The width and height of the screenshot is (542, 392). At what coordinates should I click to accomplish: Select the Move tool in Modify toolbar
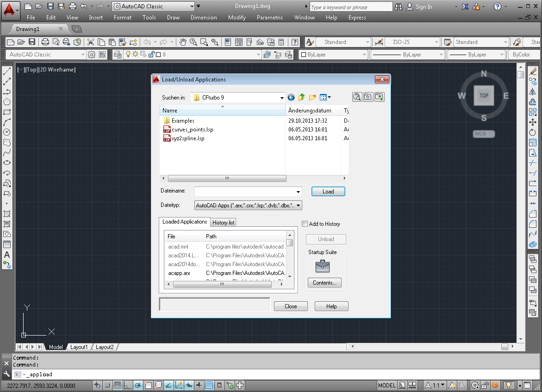click(x=533, y=122)
